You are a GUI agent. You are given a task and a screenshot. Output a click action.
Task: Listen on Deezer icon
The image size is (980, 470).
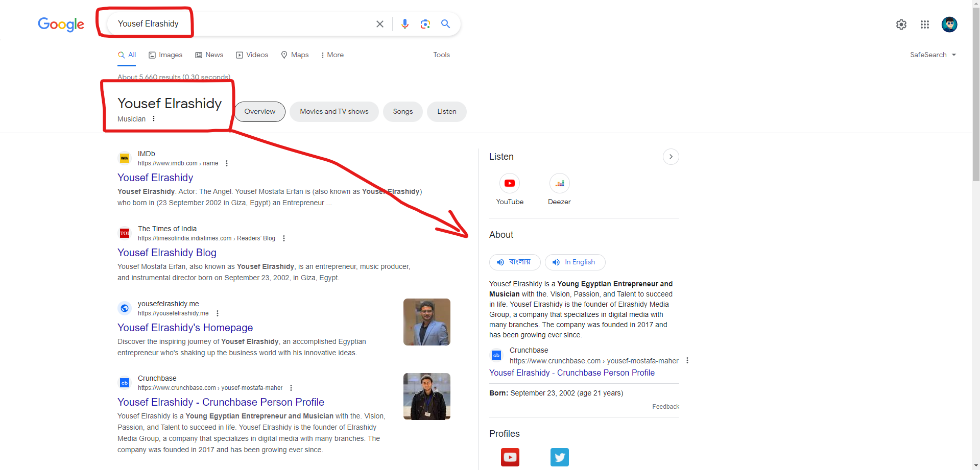click(560, 183)
